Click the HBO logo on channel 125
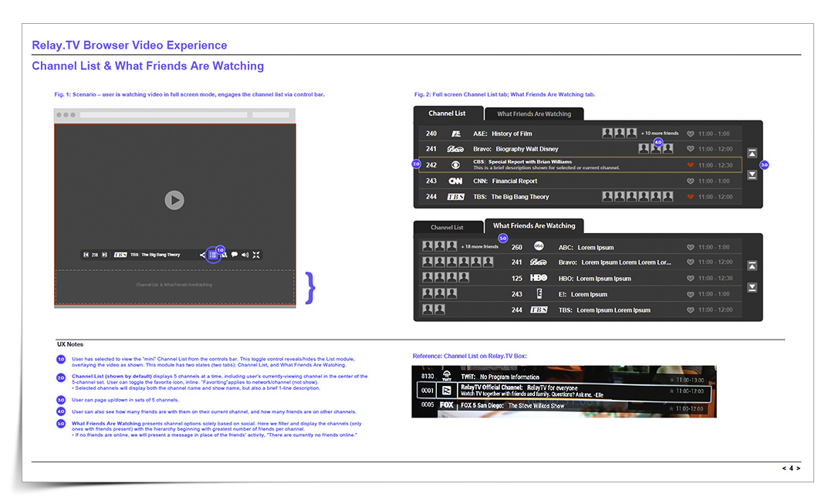The image size is (835, 504). pos(539,278)
